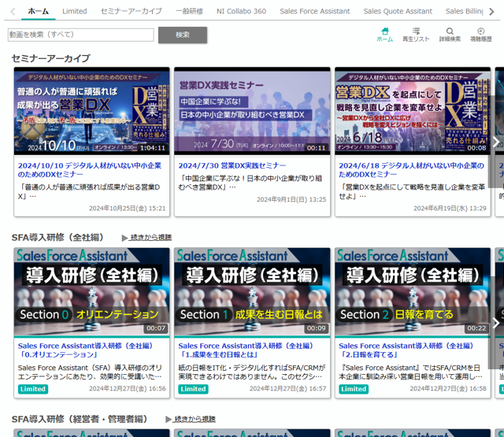Play the 10/10 営業DX seminar thumbnail

91,111
